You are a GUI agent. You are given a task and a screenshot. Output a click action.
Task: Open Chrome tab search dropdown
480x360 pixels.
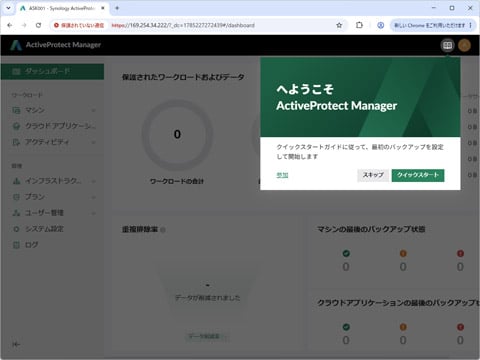8,8
